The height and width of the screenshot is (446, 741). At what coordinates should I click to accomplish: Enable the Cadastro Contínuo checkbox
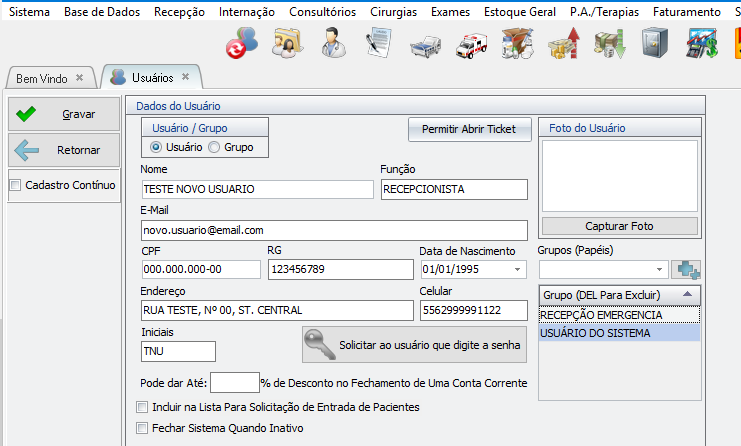(15, 185)
